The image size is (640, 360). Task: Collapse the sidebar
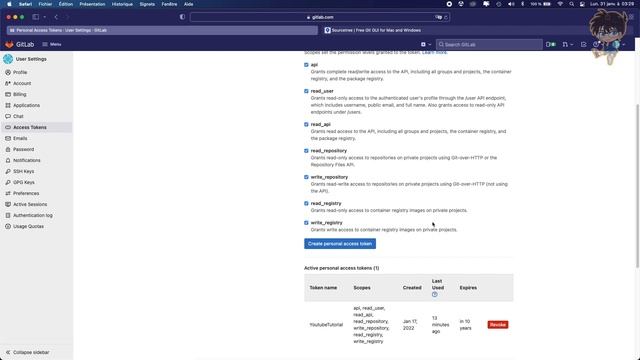coord(27,352)
